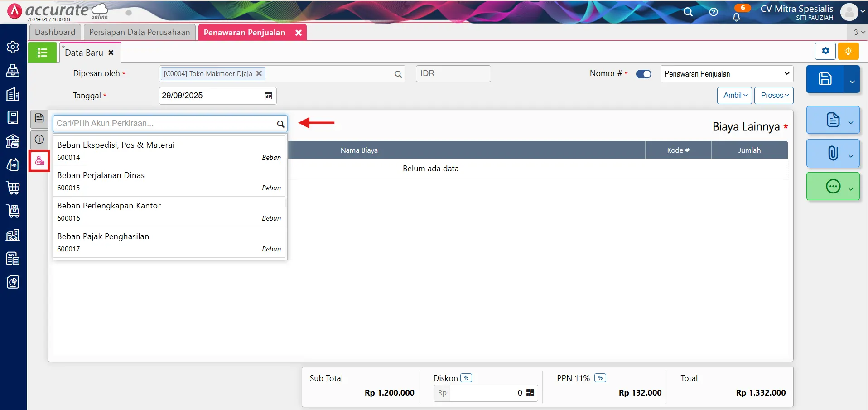Remove Toko Makmoer Djaja customer tag
Screen dimensions: 868x410
(x=259, y=73)
